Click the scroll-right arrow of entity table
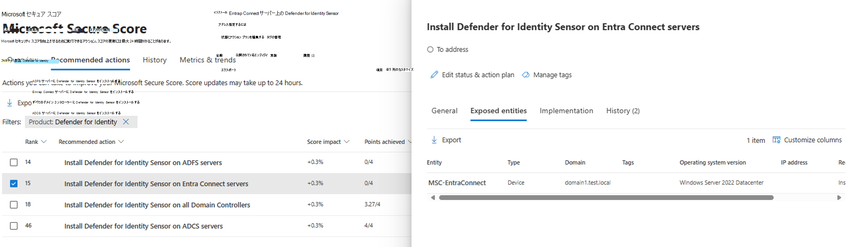The image size is (868, 247). coord(839,198)
